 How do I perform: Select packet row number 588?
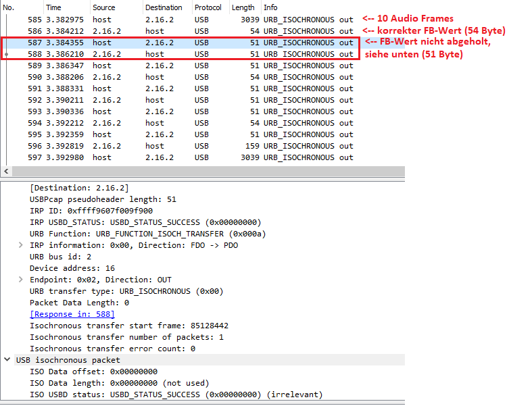click(203, 54)
